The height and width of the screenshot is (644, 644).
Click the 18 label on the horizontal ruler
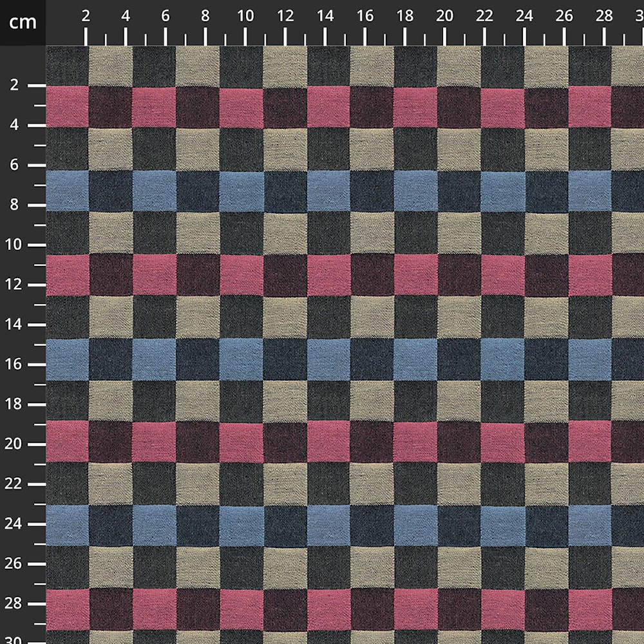point(404,16)
